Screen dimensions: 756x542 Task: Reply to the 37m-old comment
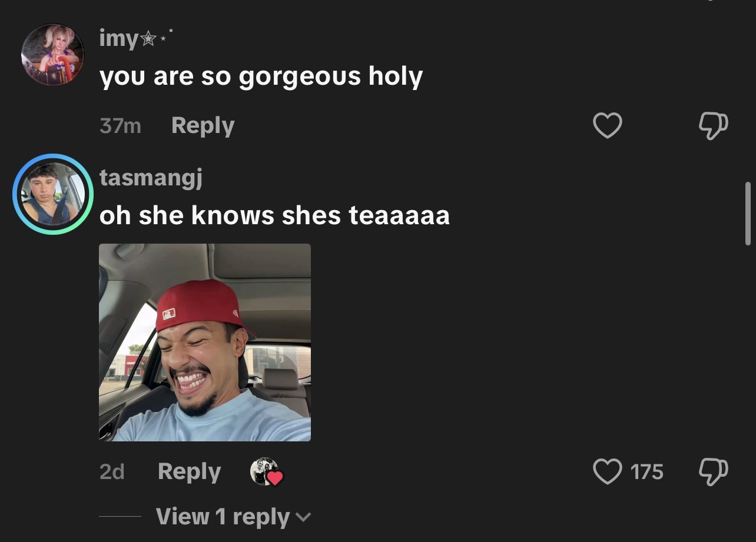[203, 125]
